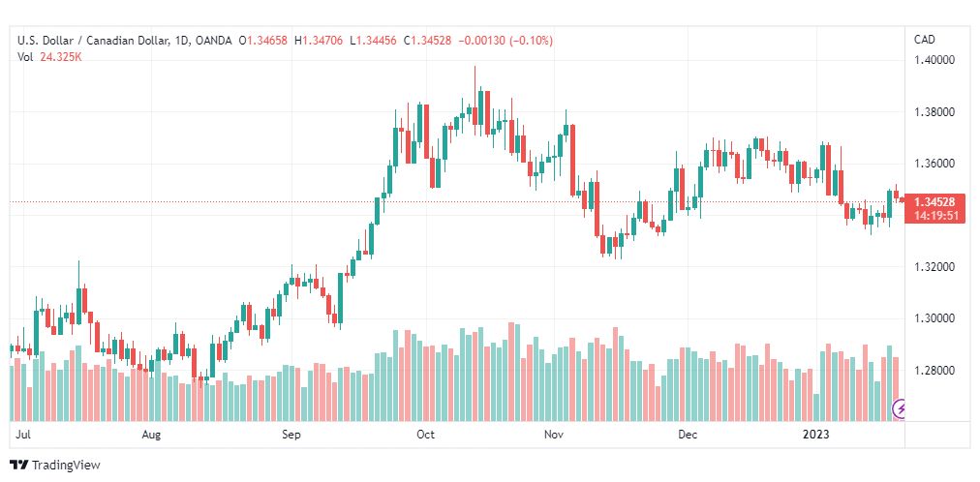Image resolution: width=980 pixels, height=482 pixels.
Task: Click the 1.32000 price axis label
Action: coord(934,267)
